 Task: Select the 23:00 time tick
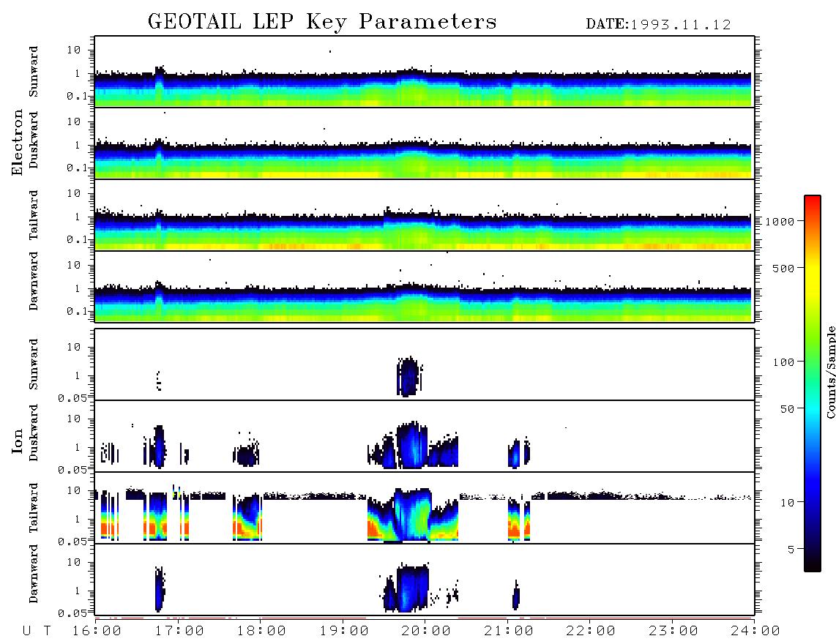[673, 631]
